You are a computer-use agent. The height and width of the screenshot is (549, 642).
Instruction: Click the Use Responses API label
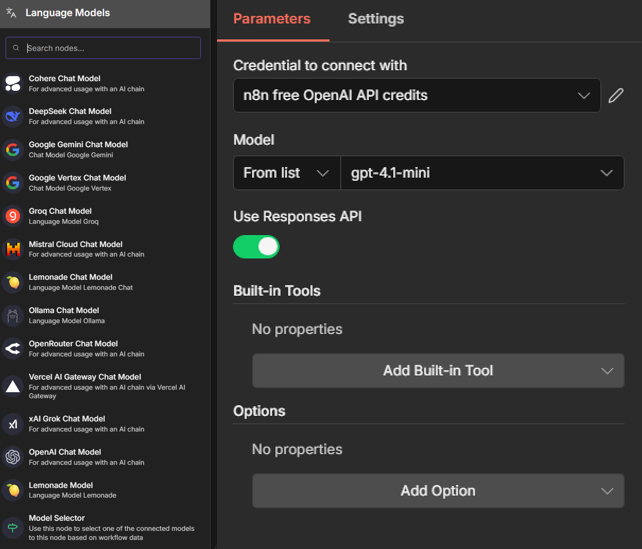click(298, 216)
